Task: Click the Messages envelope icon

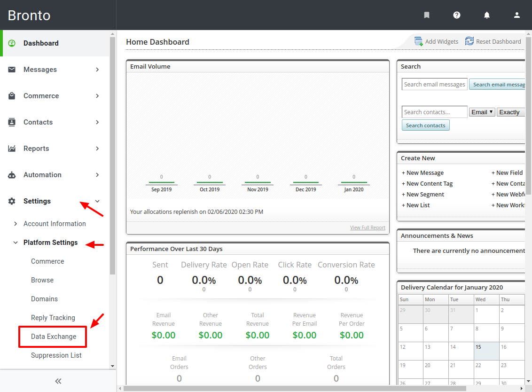Action: click(12, 69)
